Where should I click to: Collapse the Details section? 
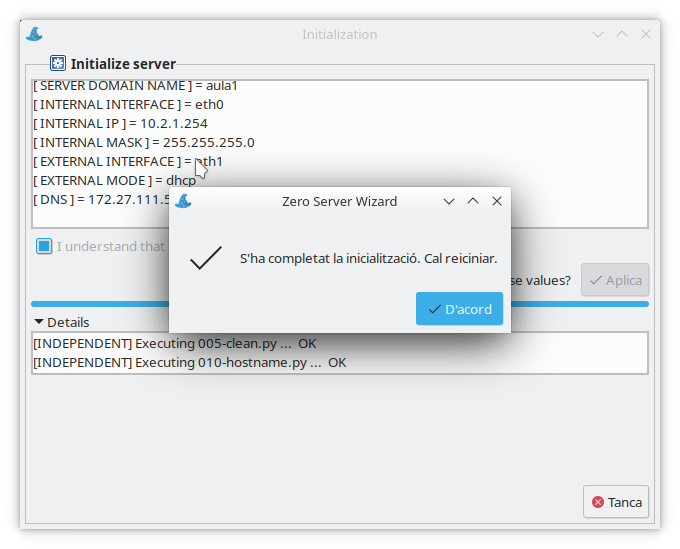coord(40,322)
